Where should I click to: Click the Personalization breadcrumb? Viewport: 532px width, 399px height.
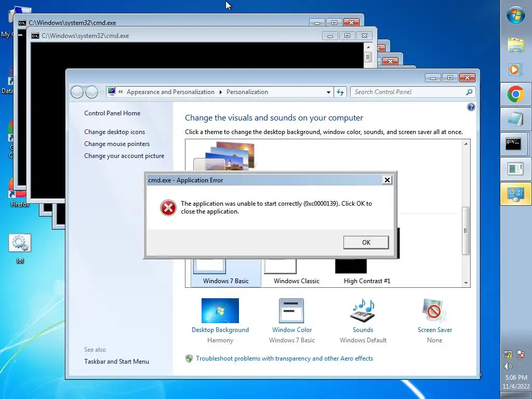point(247,92)
